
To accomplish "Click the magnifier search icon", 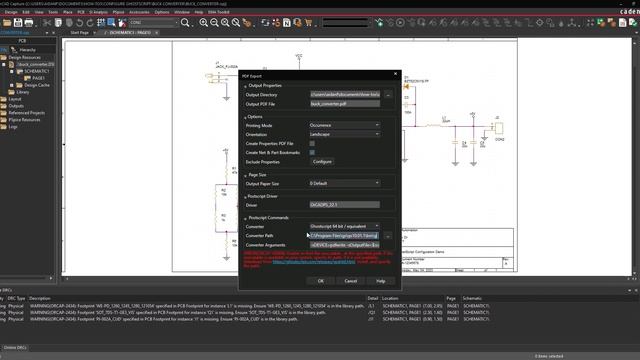I will click(x=185, y=22).
